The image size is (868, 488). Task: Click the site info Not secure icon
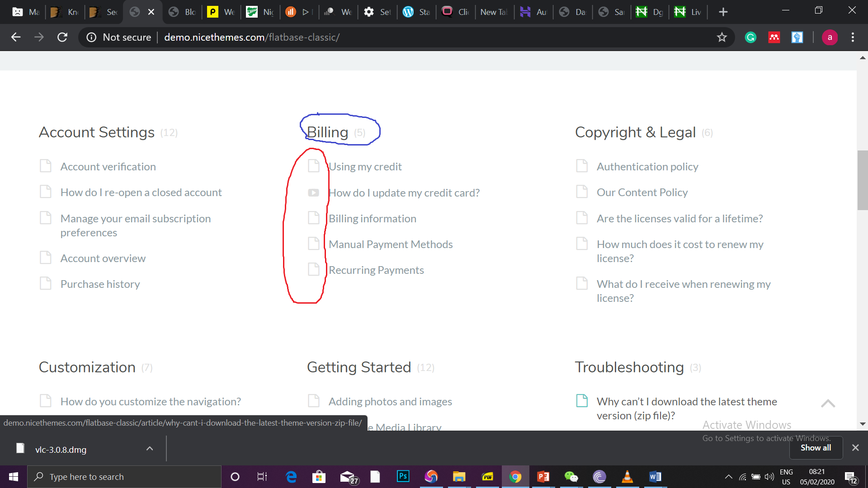point(91,37)
